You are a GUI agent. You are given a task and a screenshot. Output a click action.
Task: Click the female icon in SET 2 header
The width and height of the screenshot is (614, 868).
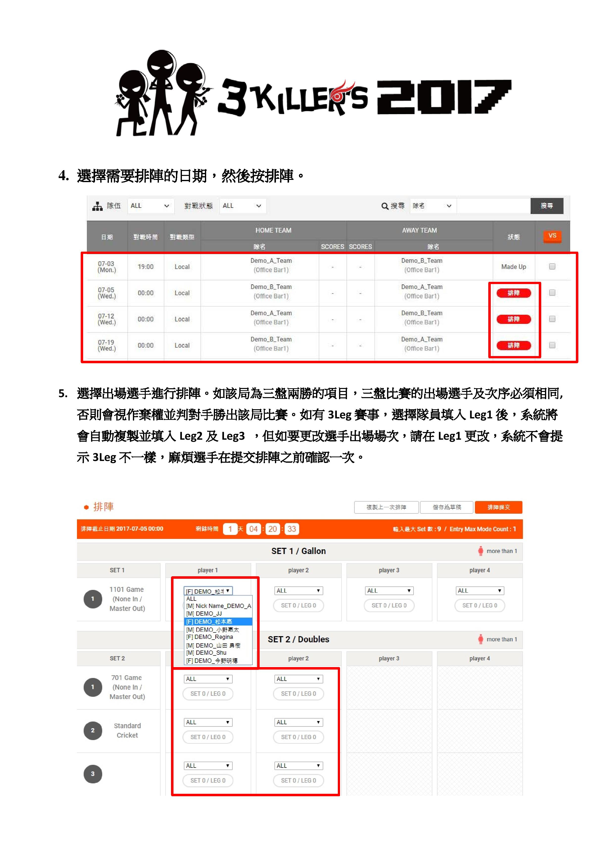click(x=481, y=639)
